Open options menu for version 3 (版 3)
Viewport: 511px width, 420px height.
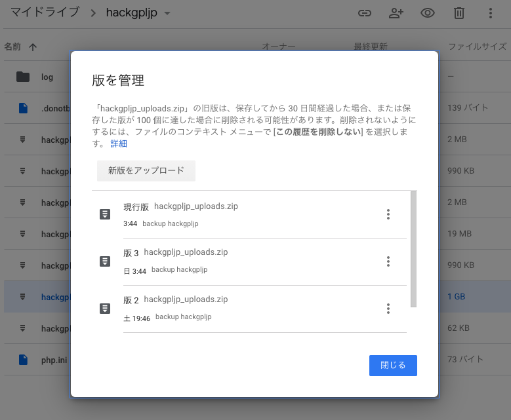(x=388, y=261)
